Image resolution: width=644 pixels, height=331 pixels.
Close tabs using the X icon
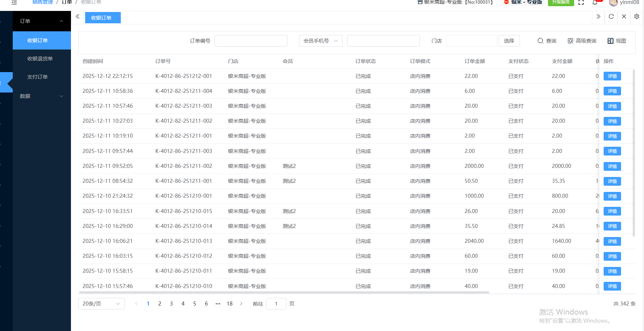coord(624,16)
